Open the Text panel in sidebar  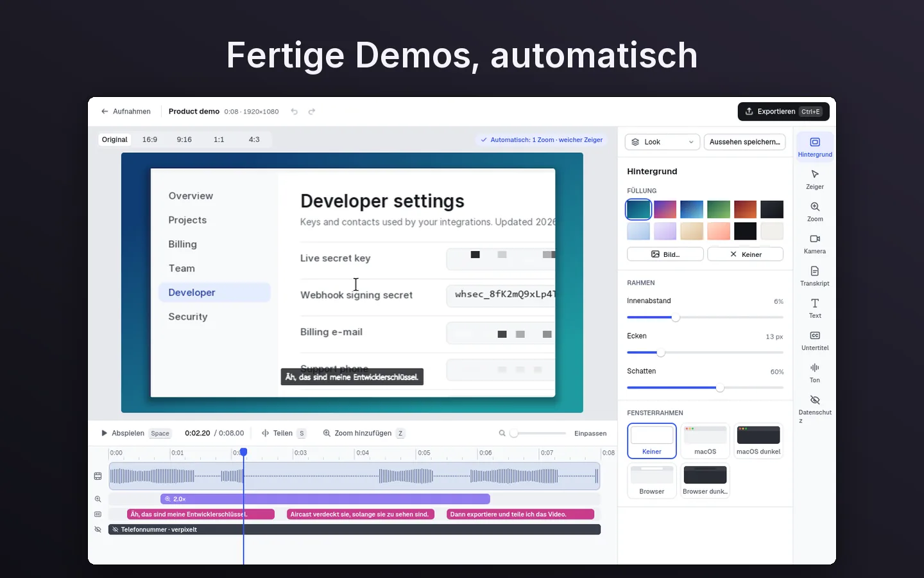pyautogui.click(x=815, y=308)
